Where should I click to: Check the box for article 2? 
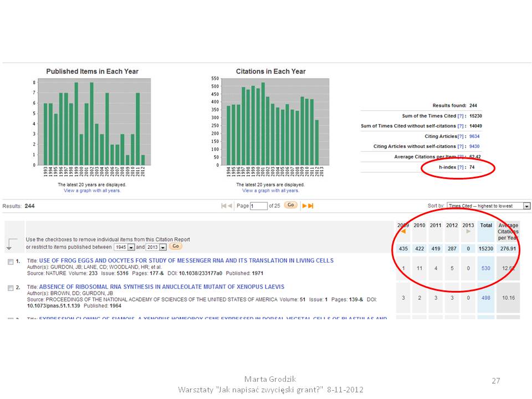point(11,288)
